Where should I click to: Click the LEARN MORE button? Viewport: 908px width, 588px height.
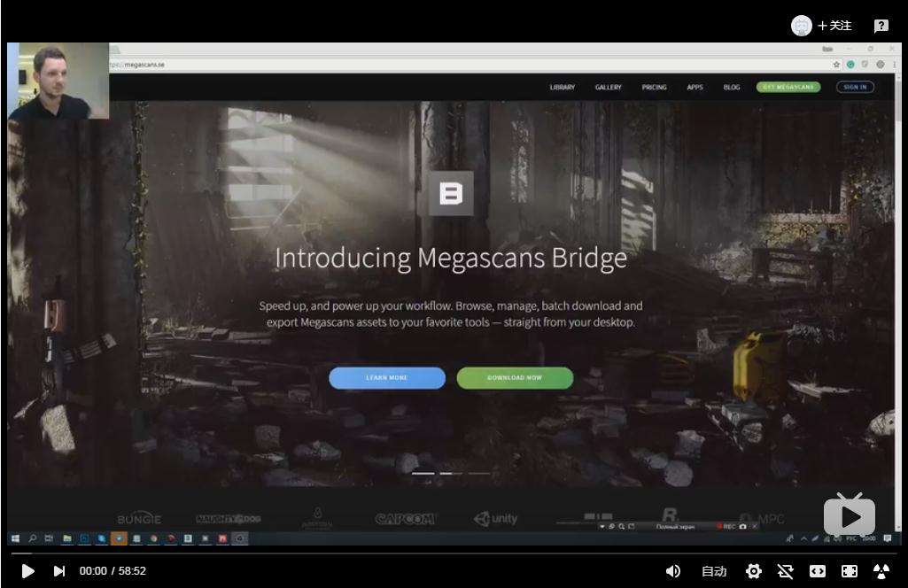coord(387,378)
